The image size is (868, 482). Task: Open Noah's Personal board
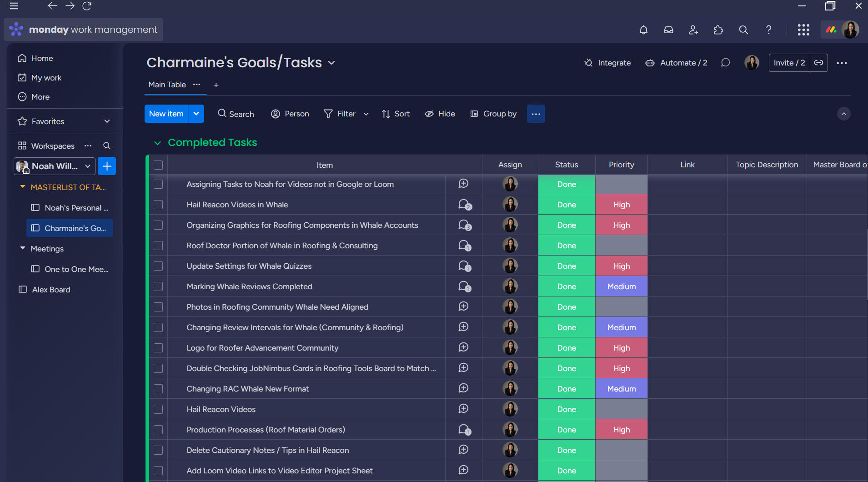[70, 208]
